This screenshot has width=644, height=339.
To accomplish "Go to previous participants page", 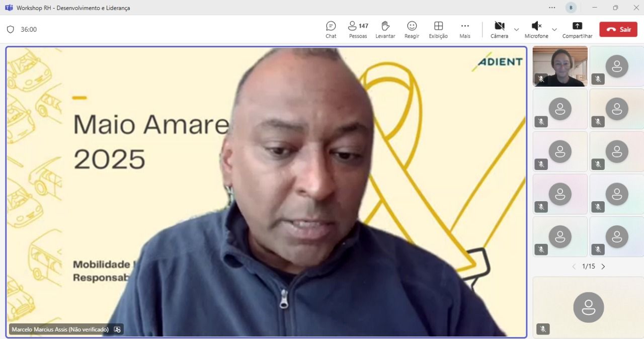I will tap(574, 267).
